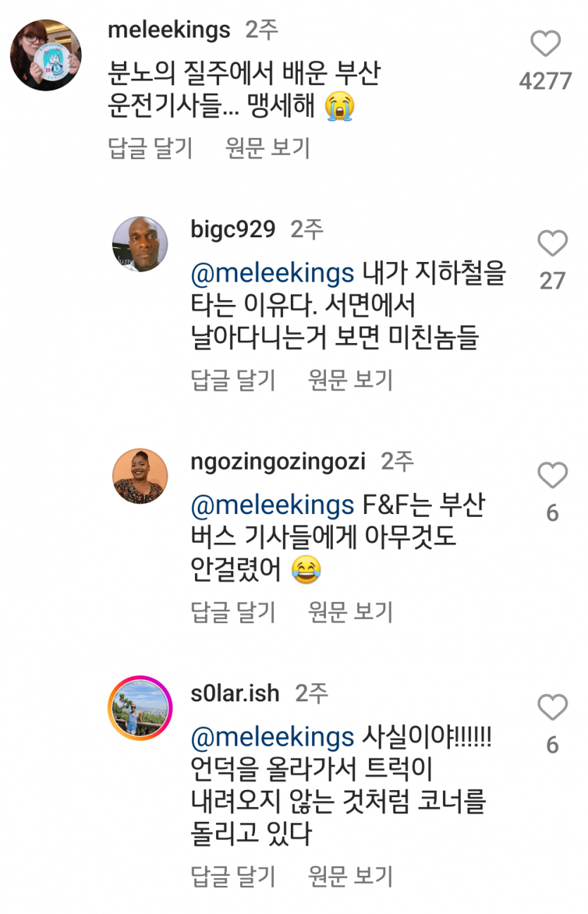The width and height of the screenshot is (588, 914).
Task: Click 답글 달기 under bigc929's reply
Action: point(233,380)
